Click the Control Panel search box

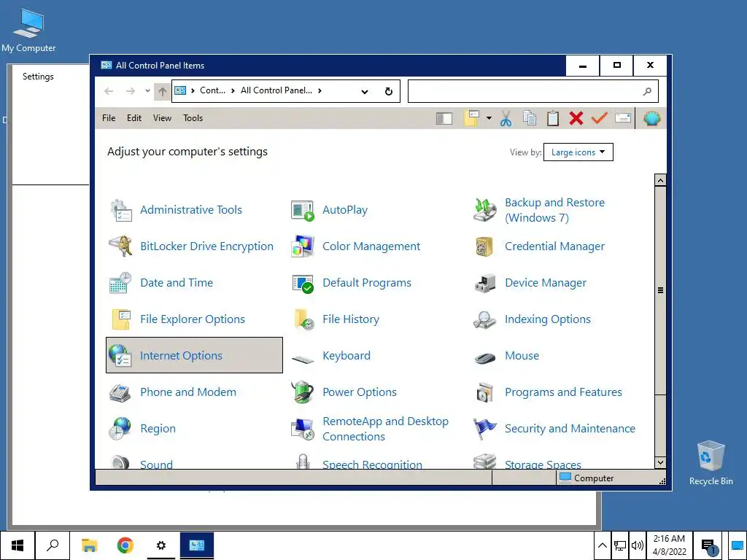(x=533, y=91)
